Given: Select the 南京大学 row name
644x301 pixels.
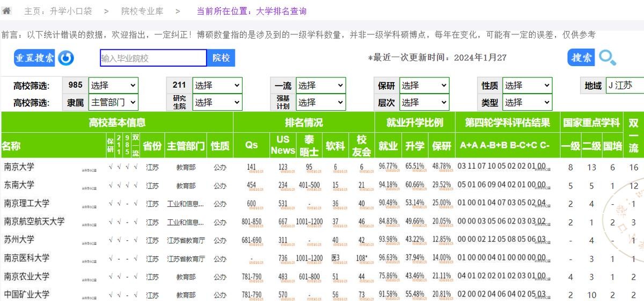Looking at the screenshot, I should (x=19, y=167).
